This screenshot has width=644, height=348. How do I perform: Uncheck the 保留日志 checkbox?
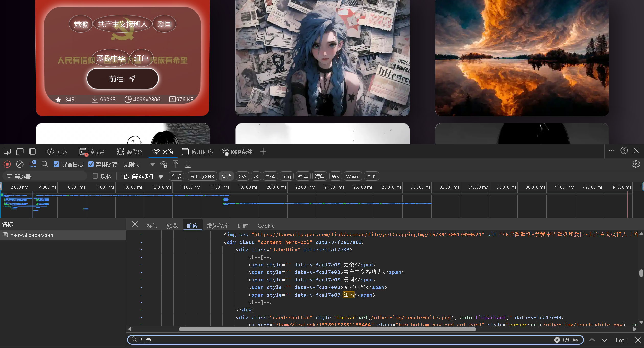pos(57,164)
